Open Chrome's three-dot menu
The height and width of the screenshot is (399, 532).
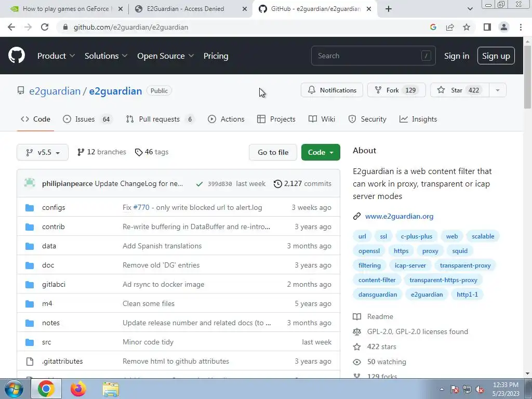click(521, 27)
